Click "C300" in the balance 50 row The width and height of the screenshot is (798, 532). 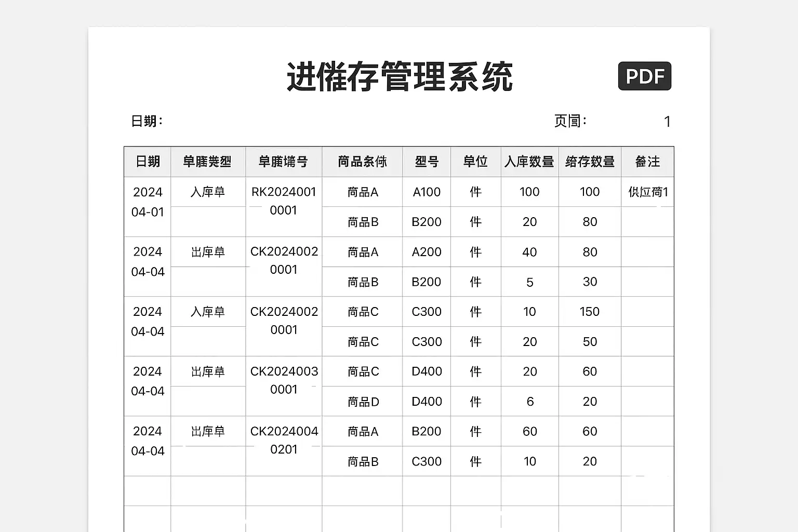click(427, 342)
